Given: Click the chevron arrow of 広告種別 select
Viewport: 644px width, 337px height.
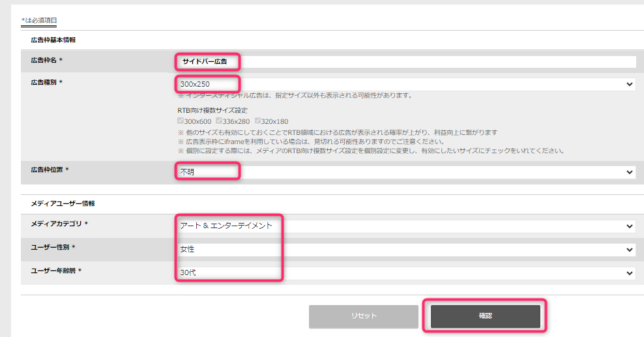Looking at the screenshot, I should (629, 84).
